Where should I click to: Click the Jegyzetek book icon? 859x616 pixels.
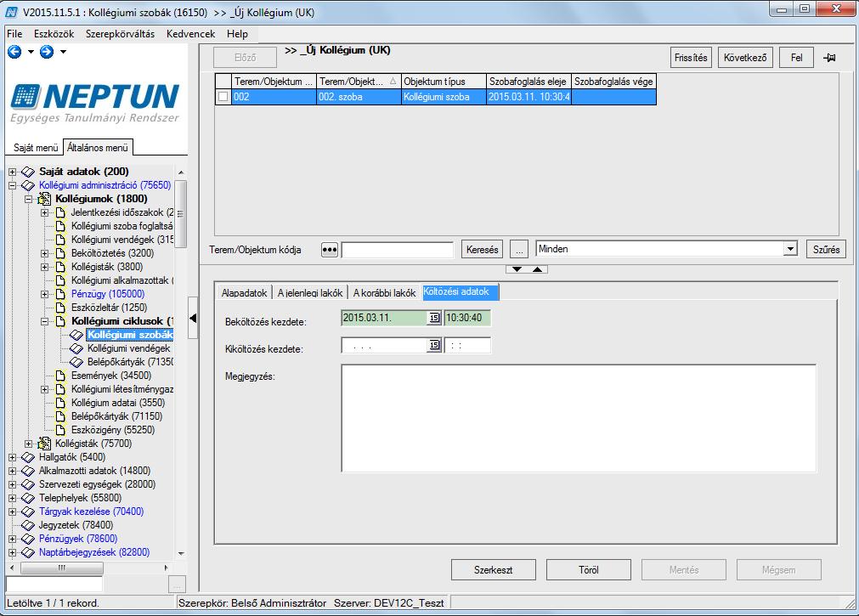coord(28,525)
